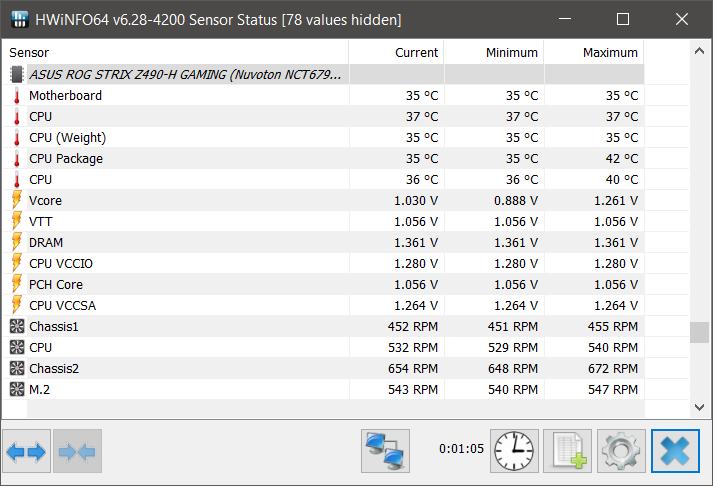Click the elapsed time 0:01:05
Viewport: 713px width, 486px height.
click(461, 449)
